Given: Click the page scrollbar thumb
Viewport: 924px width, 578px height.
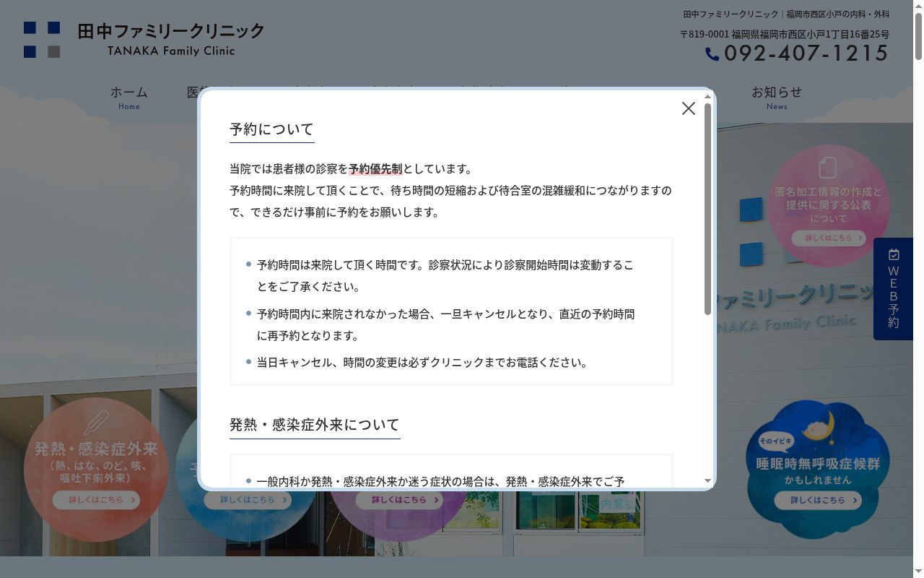Looking at the screenshot, I should point(918,36).
